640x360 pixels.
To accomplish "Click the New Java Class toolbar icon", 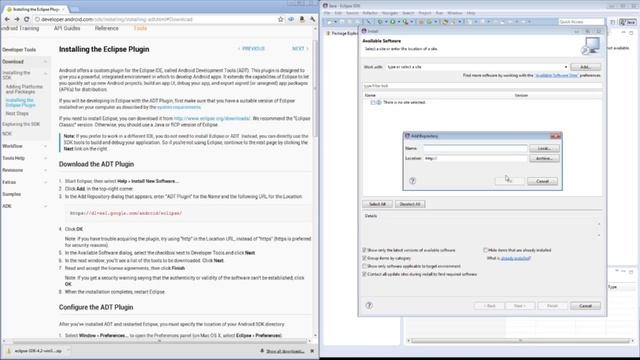I will pos(429,22).
